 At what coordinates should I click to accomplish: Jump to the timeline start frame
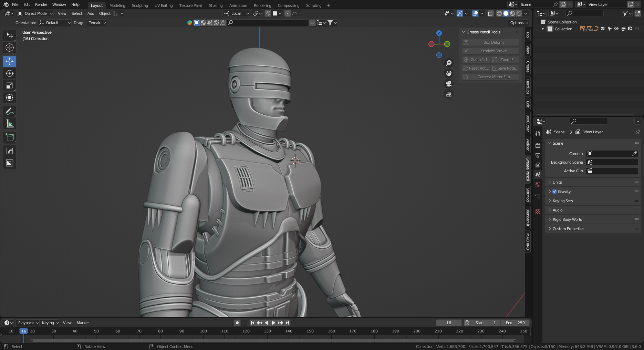[252, 323]
